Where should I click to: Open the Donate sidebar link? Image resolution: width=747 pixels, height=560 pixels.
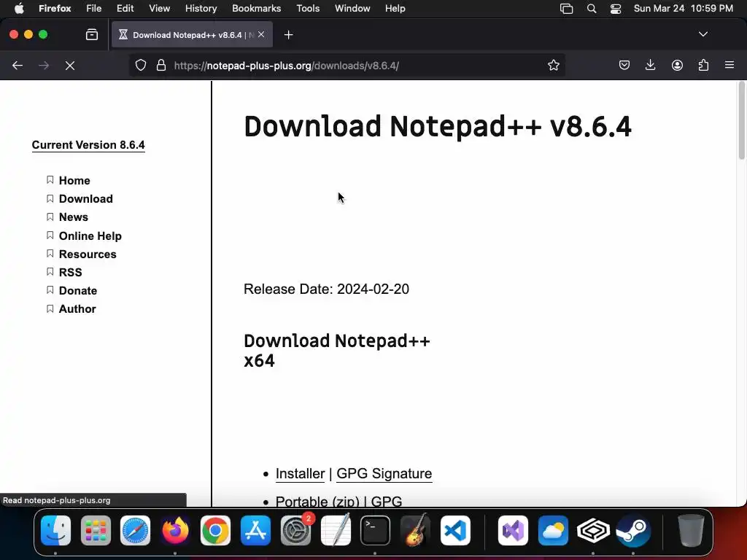click(x=77, y=290)
